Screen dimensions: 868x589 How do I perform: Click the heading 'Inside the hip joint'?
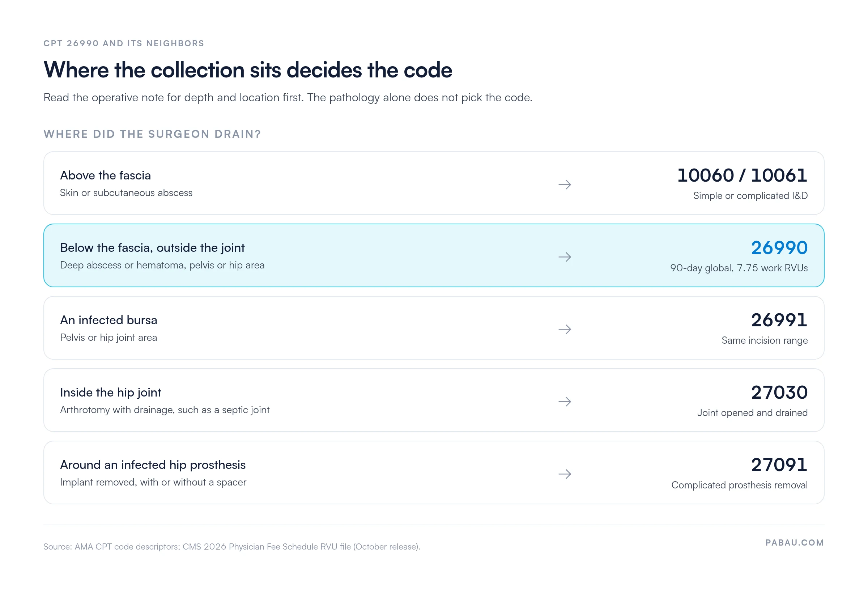[111, 393]
